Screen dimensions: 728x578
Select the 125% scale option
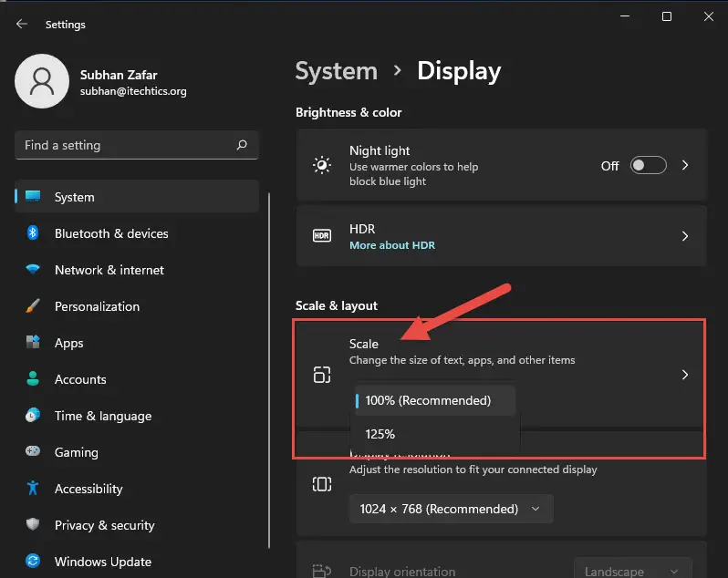tap(435, 434)
